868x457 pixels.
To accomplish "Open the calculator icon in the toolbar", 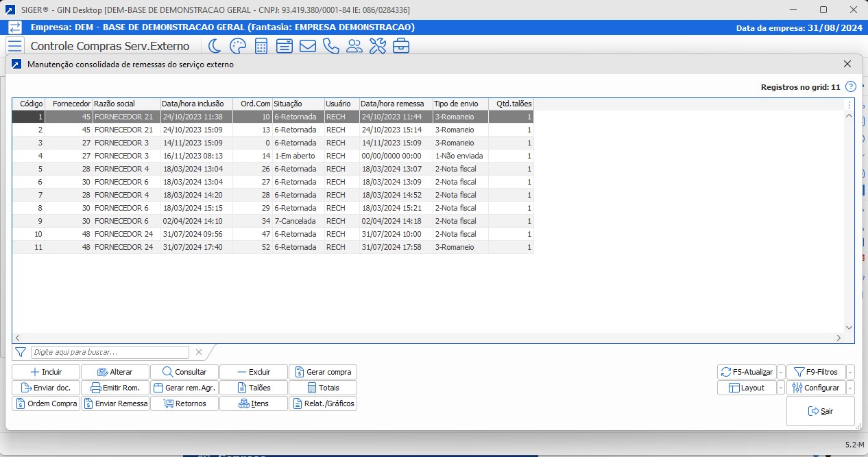I will 261,46.
